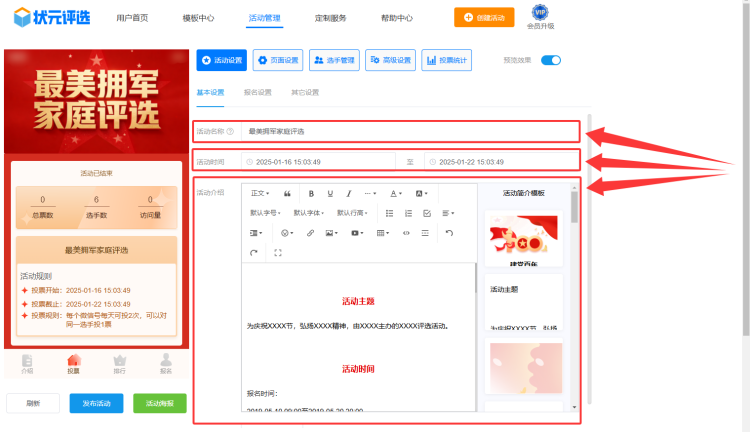Viewport: 750px width, 432px height.
Task: Go to 帮助中心 in top navigation
Action: pos(397,18)
